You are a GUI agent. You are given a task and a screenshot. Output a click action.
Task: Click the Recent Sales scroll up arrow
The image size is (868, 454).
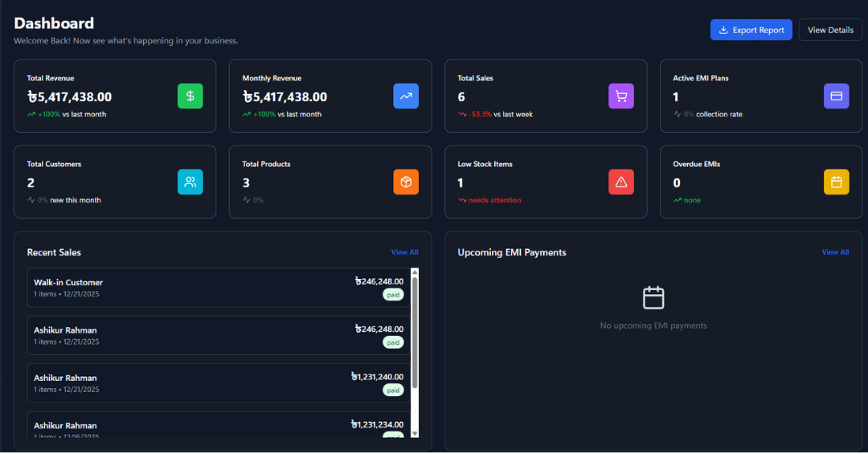point(415,272)
